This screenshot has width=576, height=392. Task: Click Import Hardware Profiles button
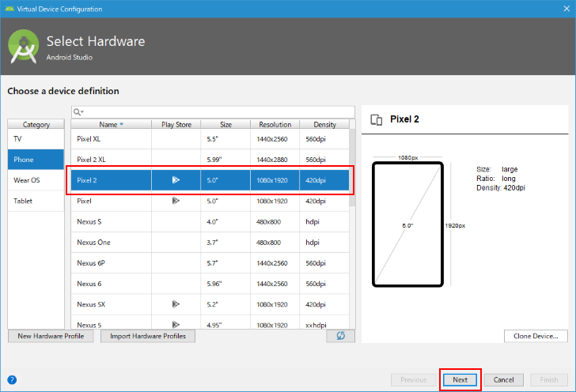point(148,336)
